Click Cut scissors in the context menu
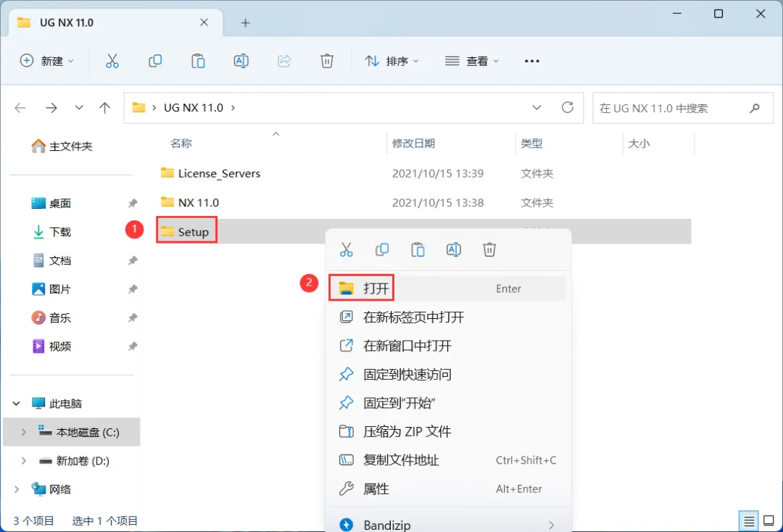Screen dimensions: 783x532 coord(346,249)
